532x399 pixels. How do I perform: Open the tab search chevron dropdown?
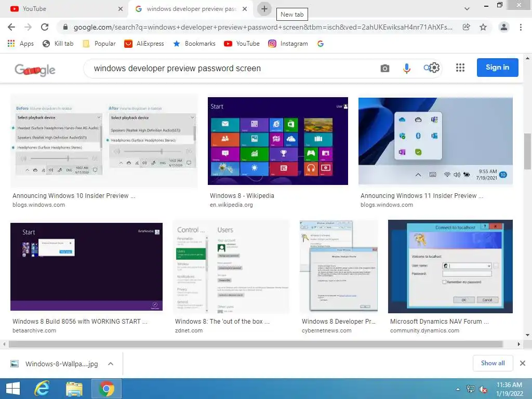pos(467,9)
